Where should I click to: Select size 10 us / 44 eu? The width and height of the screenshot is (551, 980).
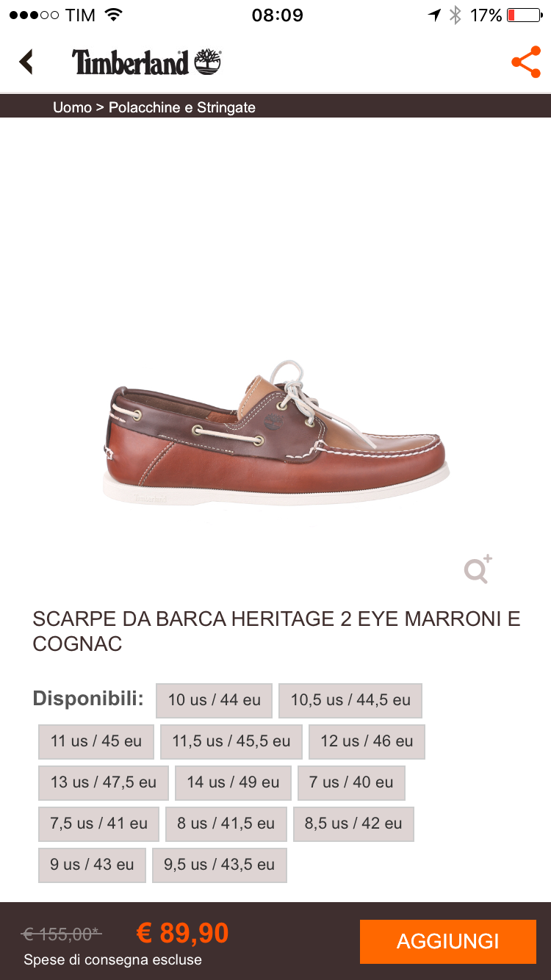pos(214,700)
